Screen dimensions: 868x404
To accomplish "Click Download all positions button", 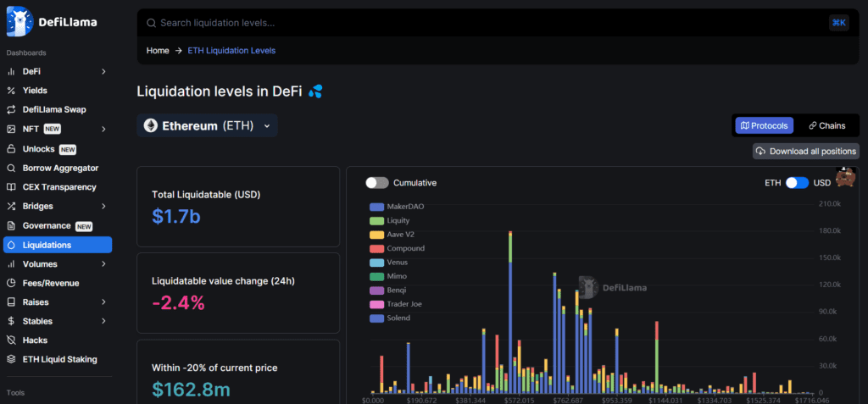I will 806,151.
